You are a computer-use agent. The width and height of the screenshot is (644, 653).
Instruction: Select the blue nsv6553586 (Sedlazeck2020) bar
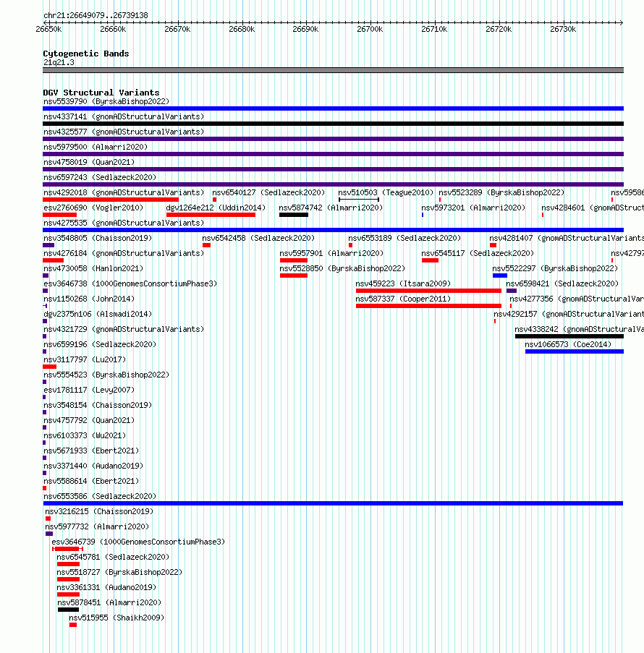[333, 503]
